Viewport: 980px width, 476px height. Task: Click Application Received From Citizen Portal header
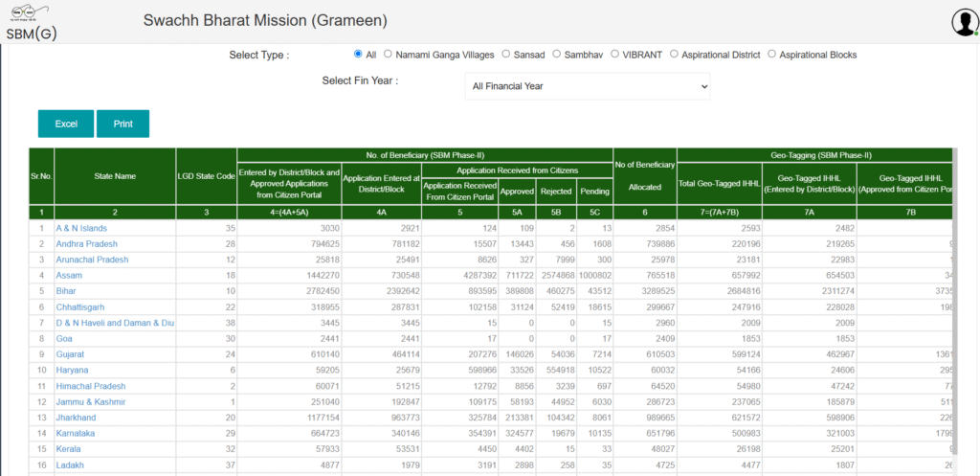pos(460,191)
